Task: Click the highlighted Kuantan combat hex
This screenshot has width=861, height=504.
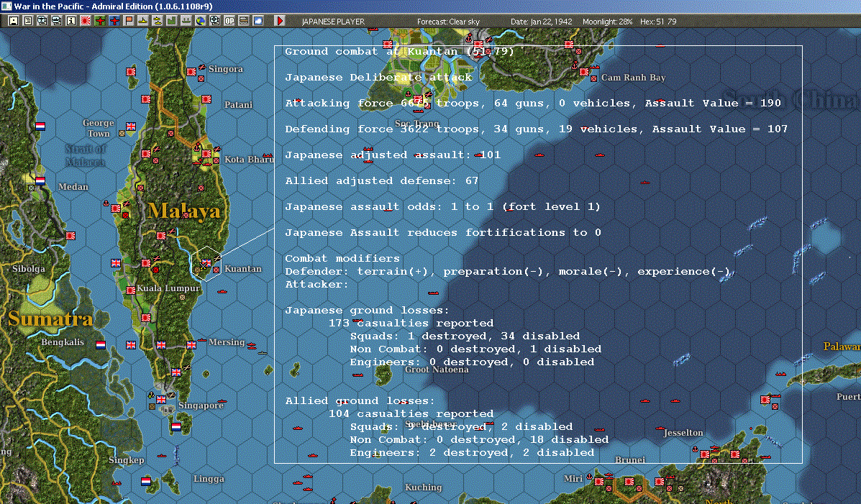Action: tap(206, 264)
